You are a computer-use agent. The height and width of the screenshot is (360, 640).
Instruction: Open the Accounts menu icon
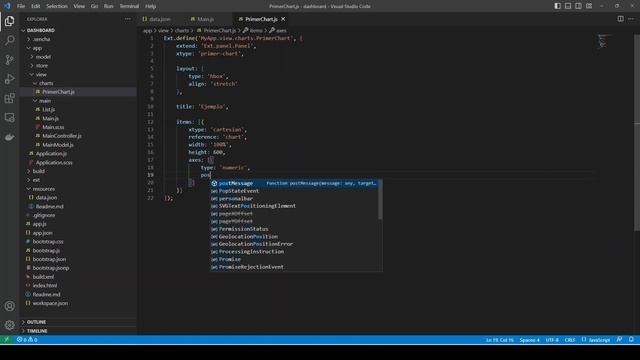tap(9, 306)
